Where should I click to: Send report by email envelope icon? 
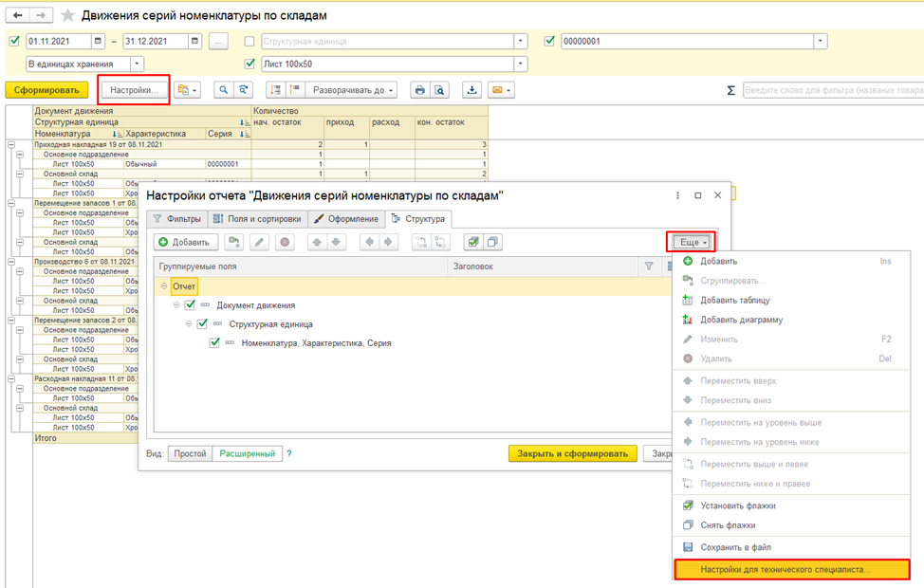pyautogui.click(x=501, y=90)
